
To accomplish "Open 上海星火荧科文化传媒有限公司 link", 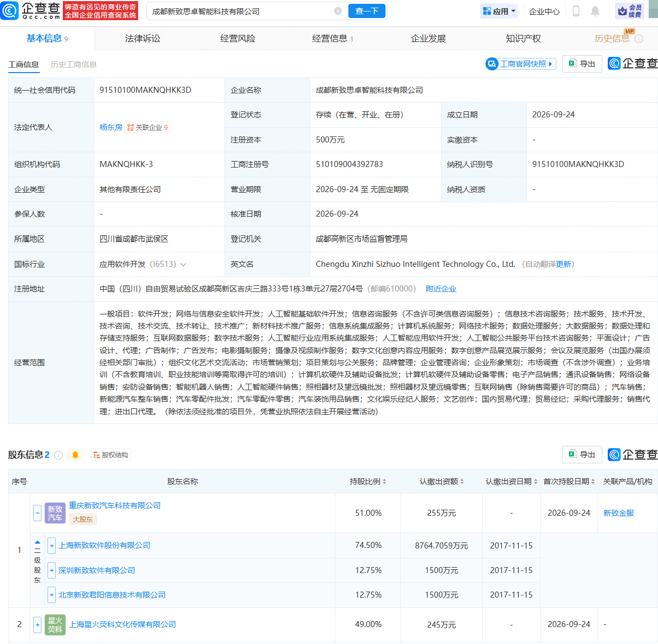I will [122, 624].
